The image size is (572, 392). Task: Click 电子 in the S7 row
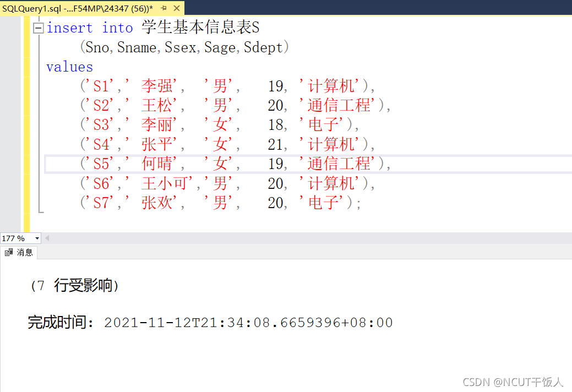click(323, 203)
